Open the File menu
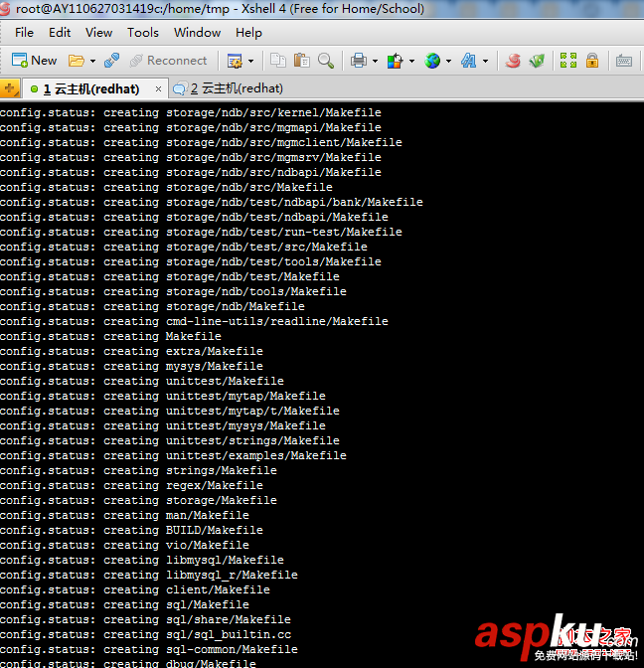644x668 pixels. coord(24,33)
